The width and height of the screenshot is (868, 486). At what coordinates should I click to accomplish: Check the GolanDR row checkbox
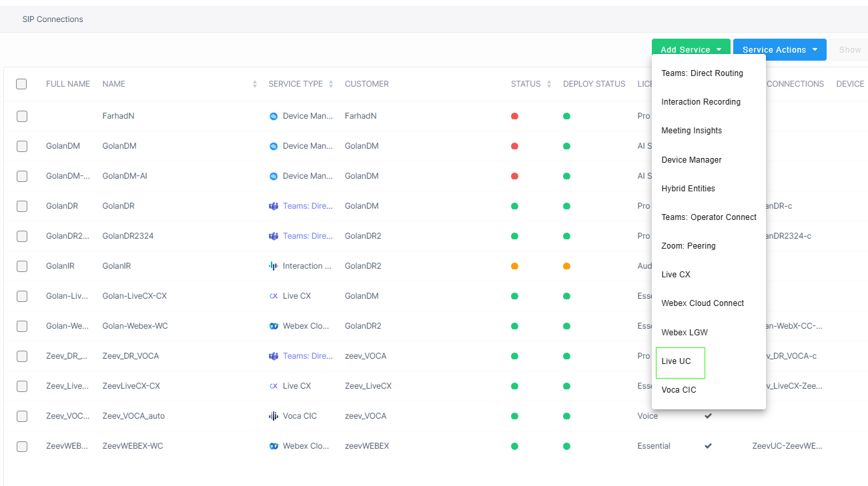[22, 206]
